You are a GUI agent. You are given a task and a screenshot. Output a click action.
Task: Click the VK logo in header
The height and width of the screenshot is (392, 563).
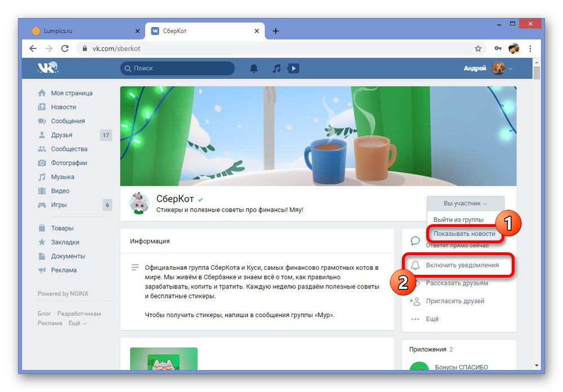(48, 68)
